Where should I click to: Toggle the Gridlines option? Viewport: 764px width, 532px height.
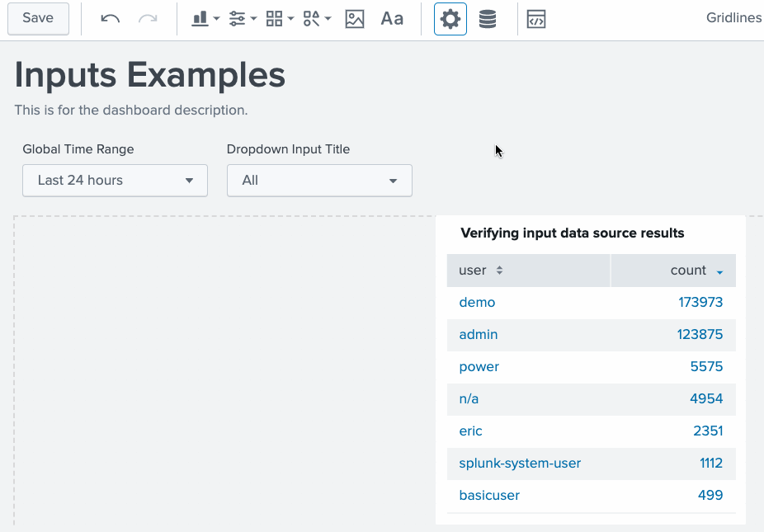coord(733,18)
